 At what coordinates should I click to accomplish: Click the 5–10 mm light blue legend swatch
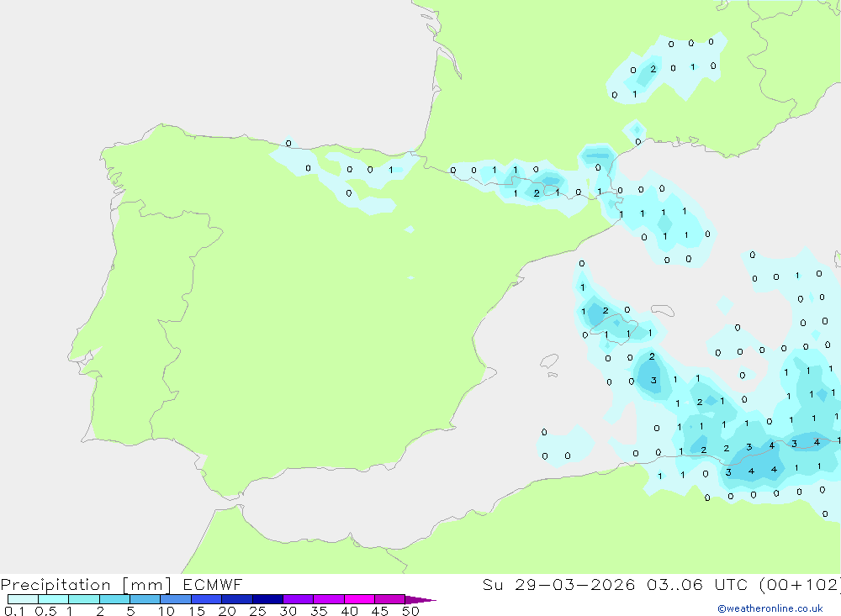(x=145, y=599)
